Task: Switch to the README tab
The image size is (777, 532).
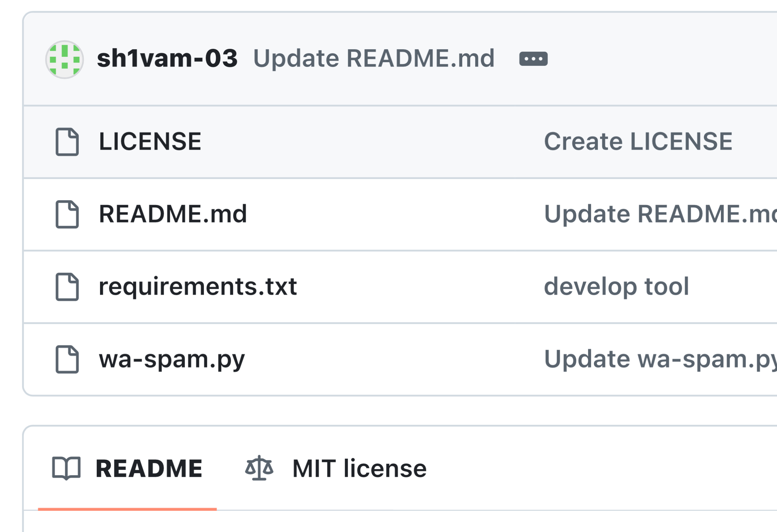Action: click(x=149, y=468)
